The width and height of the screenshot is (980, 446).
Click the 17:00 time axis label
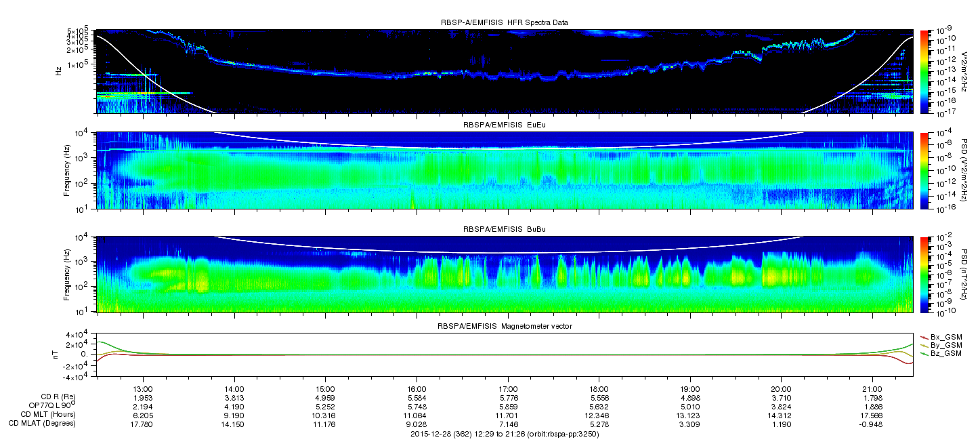click(x=508, y=390)
